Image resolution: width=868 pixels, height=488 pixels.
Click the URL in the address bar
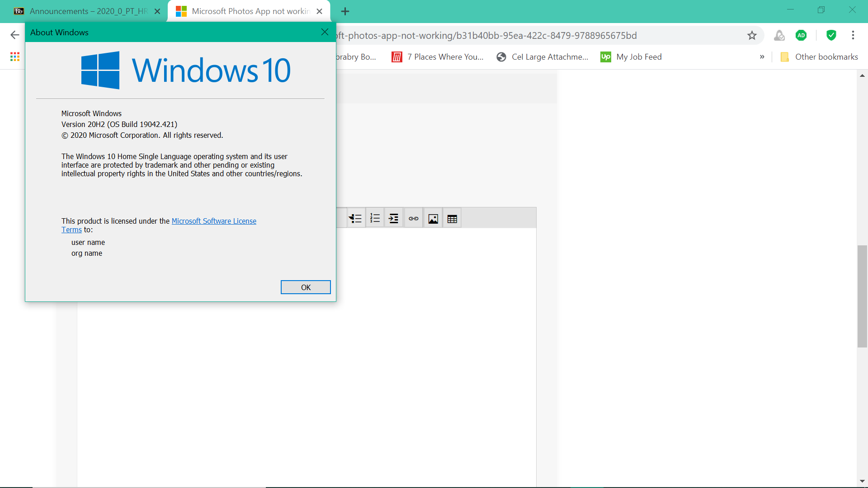(x=486, y=35)
